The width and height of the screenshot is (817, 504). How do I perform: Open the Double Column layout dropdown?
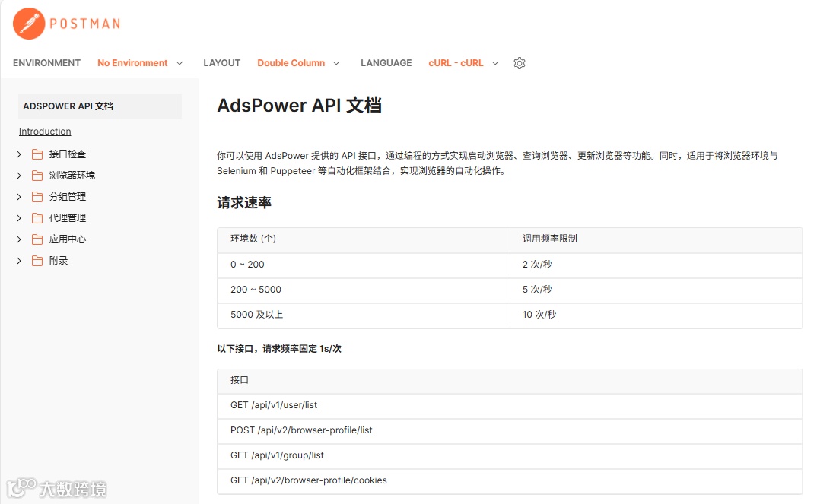(298, 63)
